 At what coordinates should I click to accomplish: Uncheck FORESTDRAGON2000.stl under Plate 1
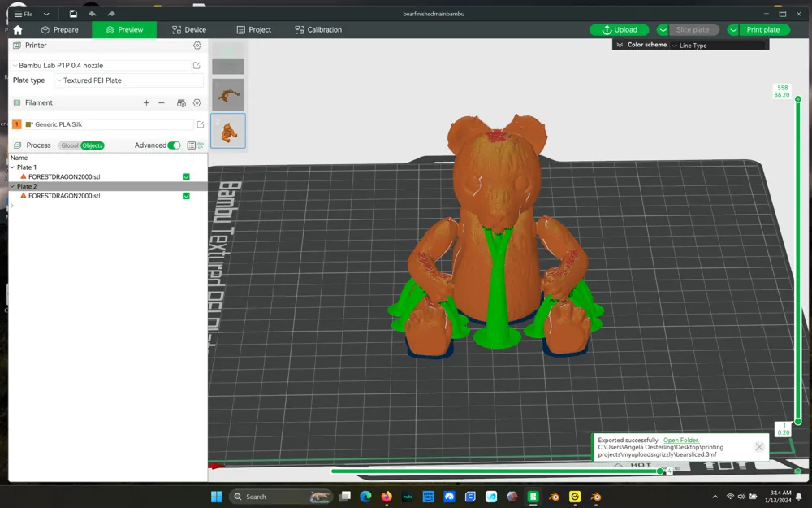[x=186, y=176]
